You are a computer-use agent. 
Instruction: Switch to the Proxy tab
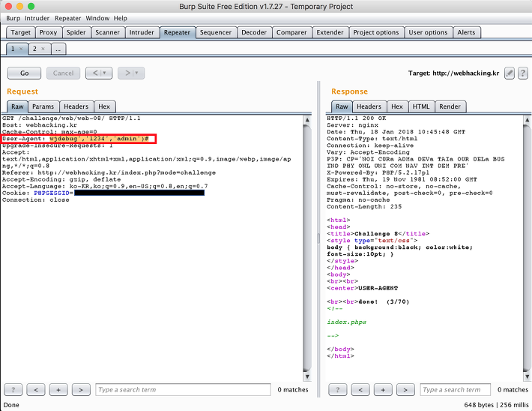[48, 32]
